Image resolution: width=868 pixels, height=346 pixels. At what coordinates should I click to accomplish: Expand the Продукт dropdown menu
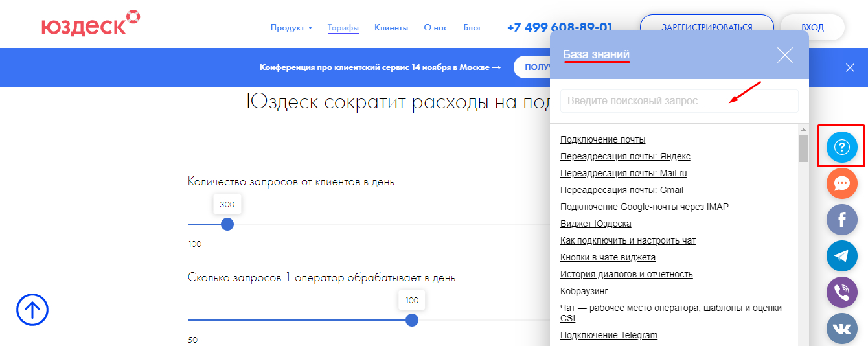click(x=291, y=27)
